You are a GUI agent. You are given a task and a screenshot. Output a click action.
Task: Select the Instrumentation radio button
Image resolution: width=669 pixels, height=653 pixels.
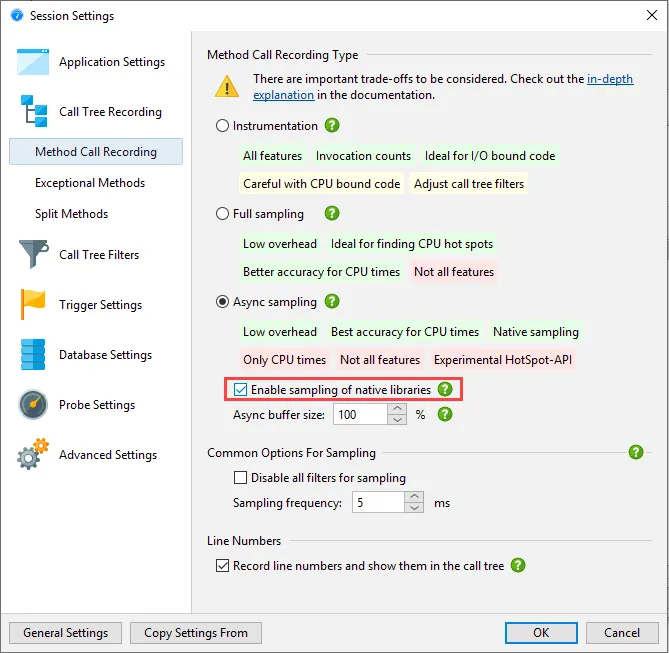click(x=222, y=126)
